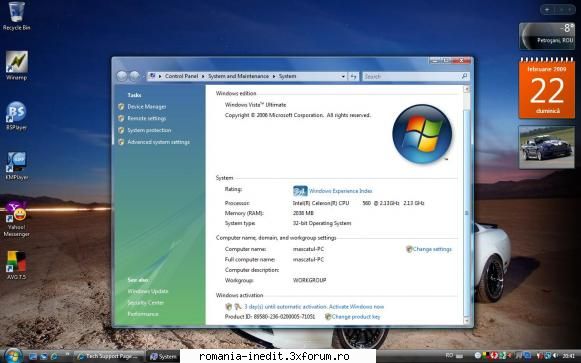
Task: Open the Windows Experience Index link
Action: [341, 191]
